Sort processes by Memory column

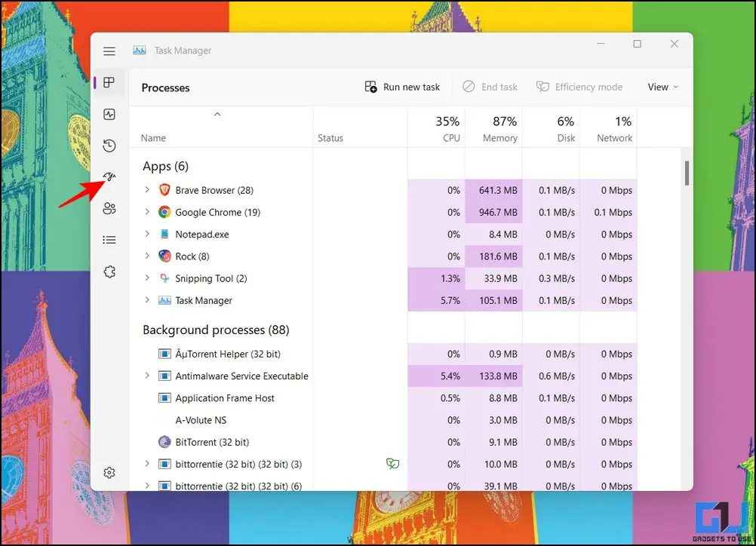[494, 128]
